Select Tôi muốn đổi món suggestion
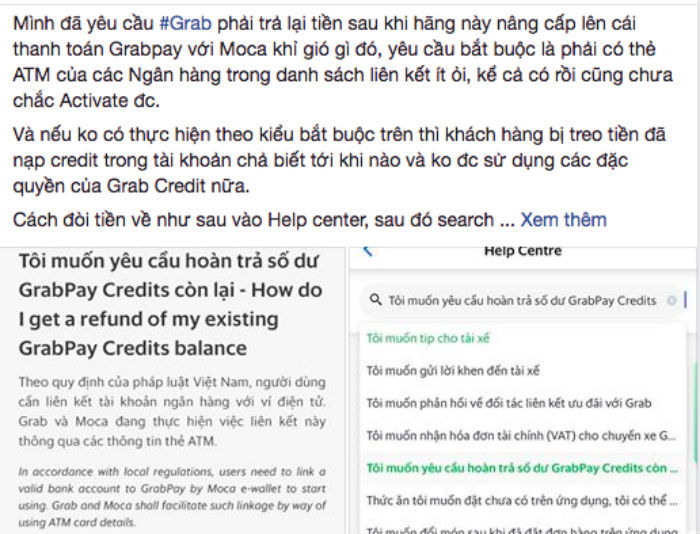Image resolution: width=700 pixels, height=534 pixels. [521, 527]
